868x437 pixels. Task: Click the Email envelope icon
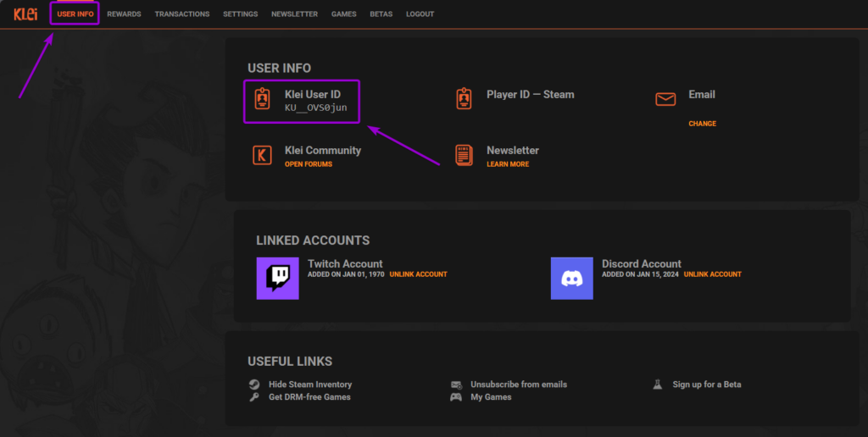[665, 99]
